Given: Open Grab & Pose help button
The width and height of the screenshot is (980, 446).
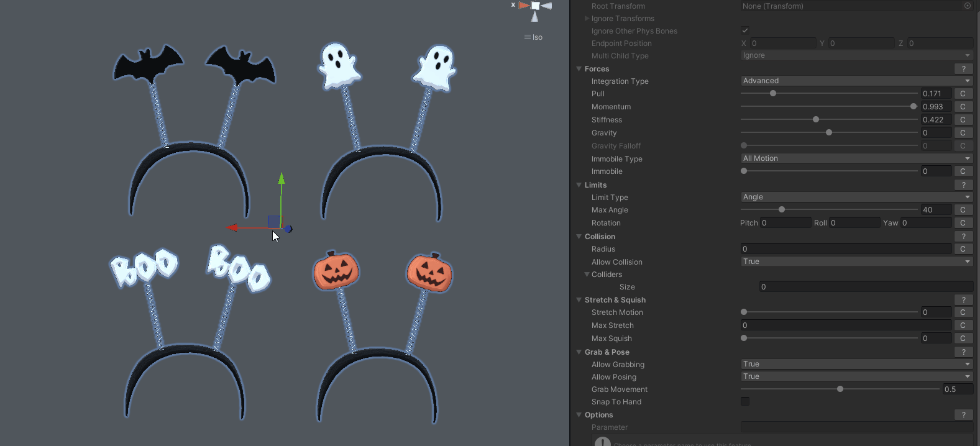Looking at the screenshot, I should [963, 352].
